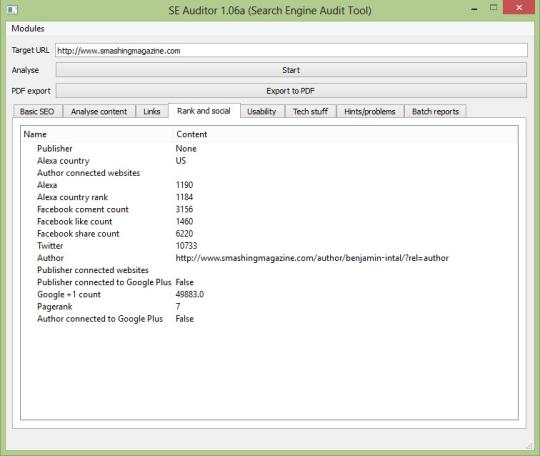Select the Links tab
540x456 pixels.
pyautogui.click(x=152, y=112)
